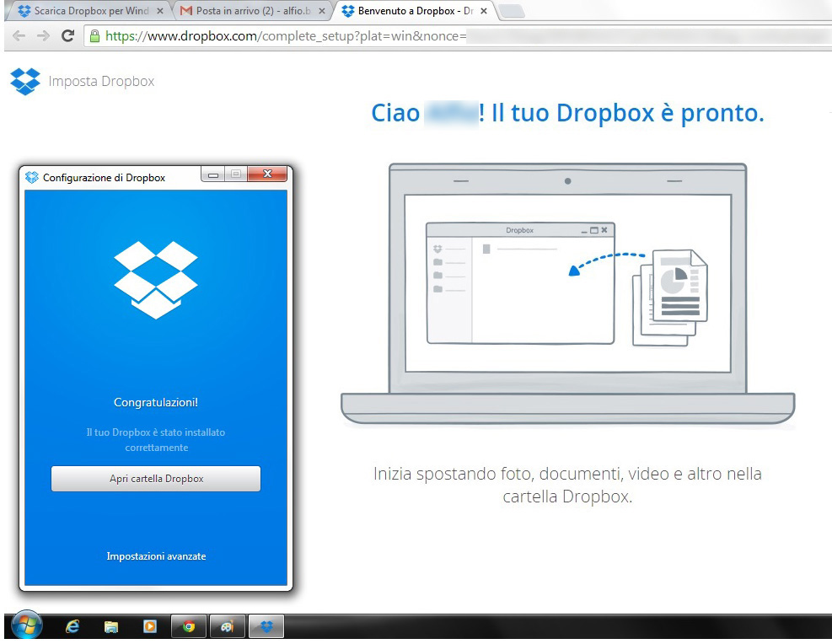The width and height of the screenshot is (832, 644).
Task: Click the Congratulazioni! heading
Action: (x=155, y=402)
